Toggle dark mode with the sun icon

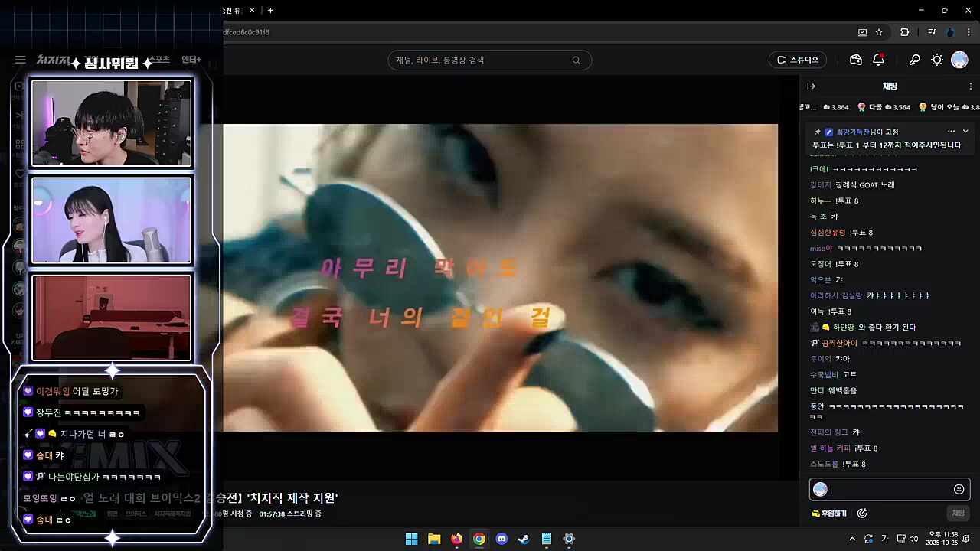click(x=936, y=59)
